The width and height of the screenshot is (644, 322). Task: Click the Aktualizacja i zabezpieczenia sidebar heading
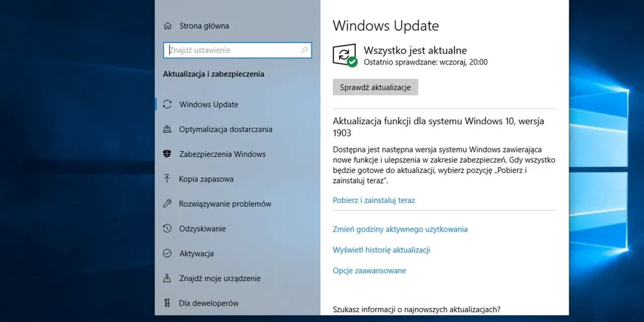(213, 74)
